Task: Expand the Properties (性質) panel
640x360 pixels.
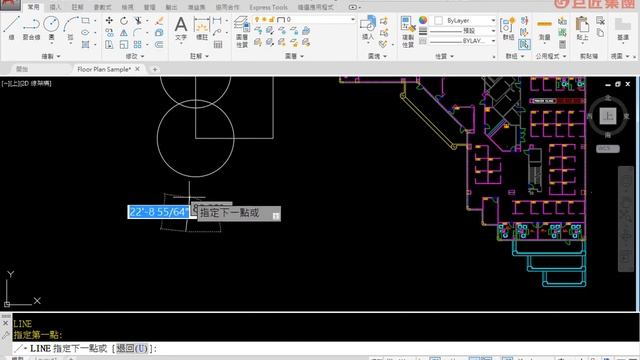Action: tap(444, 56)
